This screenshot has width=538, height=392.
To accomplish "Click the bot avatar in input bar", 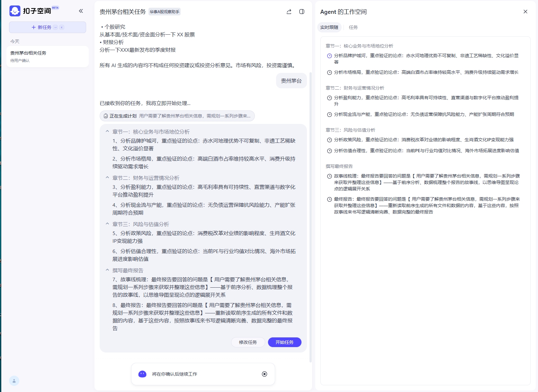I will pos(142,374).
